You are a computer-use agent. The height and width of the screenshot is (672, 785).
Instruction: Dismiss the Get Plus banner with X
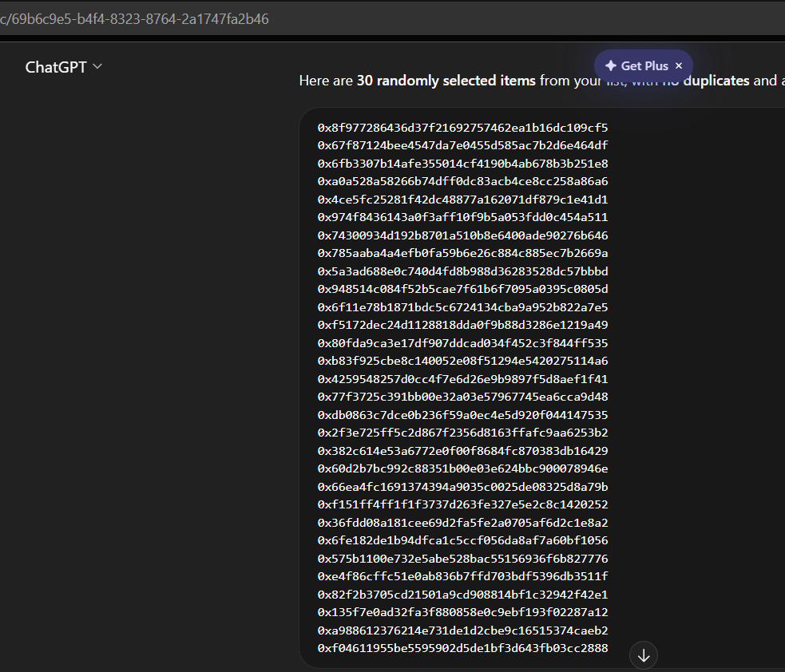679,65
